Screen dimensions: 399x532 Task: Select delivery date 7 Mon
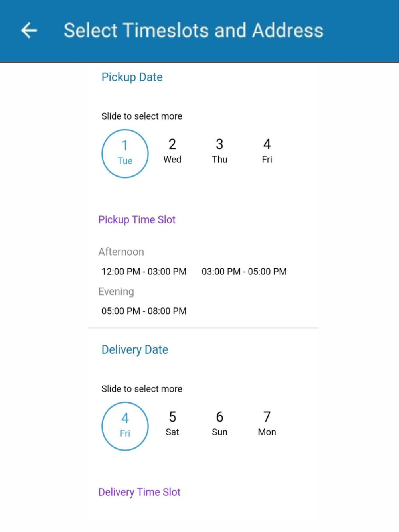pyautogui.click(x=267, y=424)
